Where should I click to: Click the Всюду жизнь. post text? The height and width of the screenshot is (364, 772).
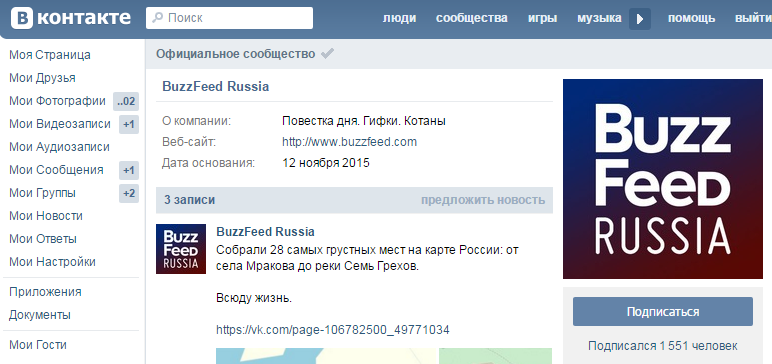tap(254, 298)
